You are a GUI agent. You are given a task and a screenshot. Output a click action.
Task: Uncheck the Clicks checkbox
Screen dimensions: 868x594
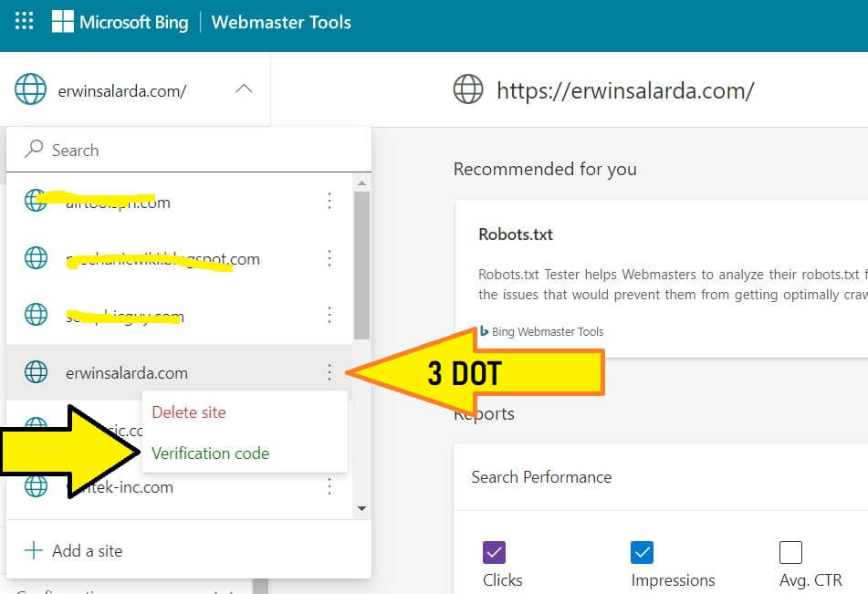[x=494, y=552]
